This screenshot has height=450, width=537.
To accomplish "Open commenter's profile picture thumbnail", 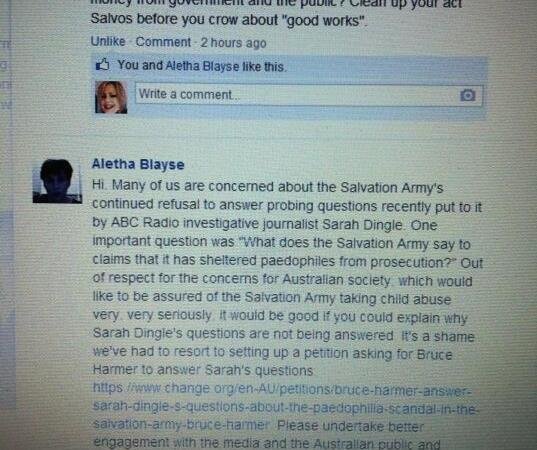I will (111, 97).
